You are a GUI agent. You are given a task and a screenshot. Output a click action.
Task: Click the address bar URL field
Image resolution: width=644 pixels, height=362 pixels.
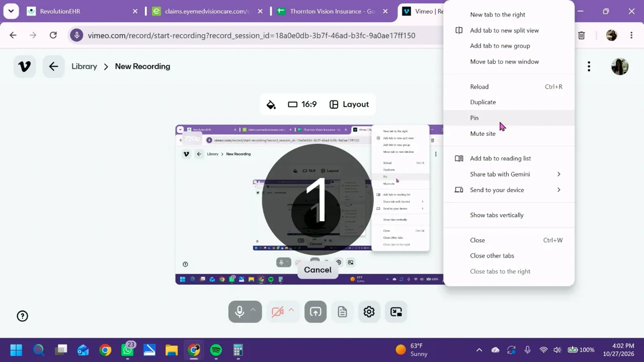pyautogui.click(x=251, y=35)
